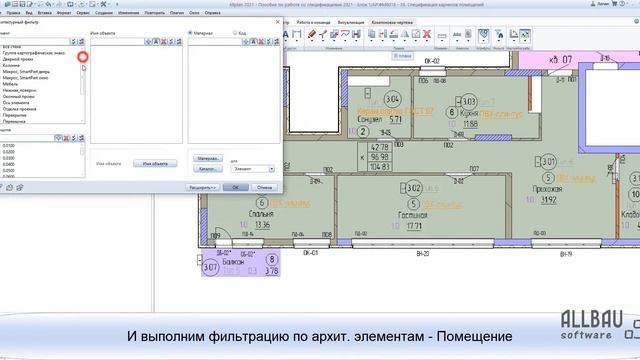640x360 pixels.
Task: Open dropdown arrow under the funnel filter icon
Action: 499,42
